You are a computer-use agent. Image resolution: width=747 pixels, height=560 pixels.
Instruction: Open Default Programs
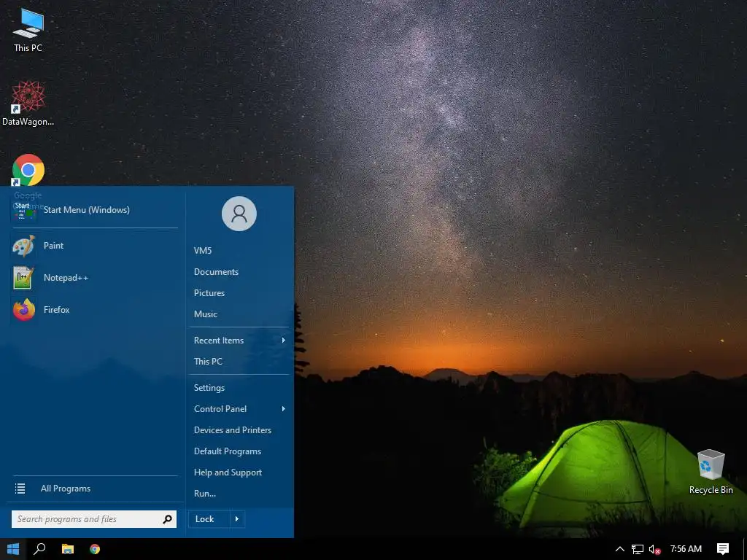(228, 451)
